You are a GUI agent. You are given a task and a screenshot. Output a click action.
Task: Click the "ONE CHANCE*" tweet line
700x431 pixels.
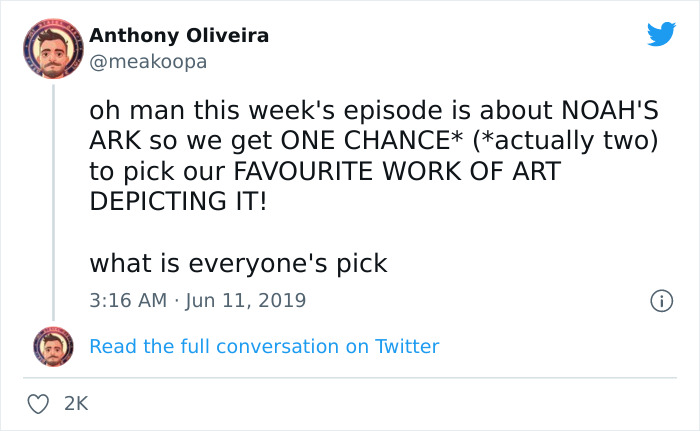pyautogui.click(x=374, y=140)
